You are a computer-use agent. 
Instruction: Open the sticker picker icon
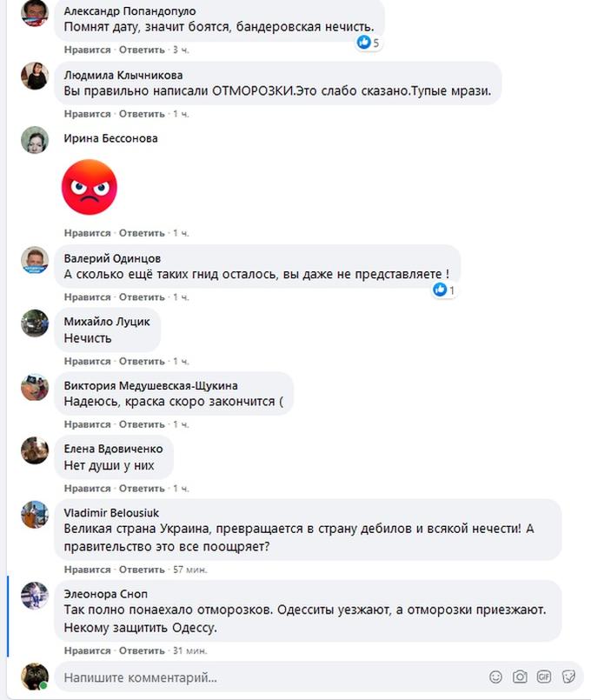coord(568,677)
